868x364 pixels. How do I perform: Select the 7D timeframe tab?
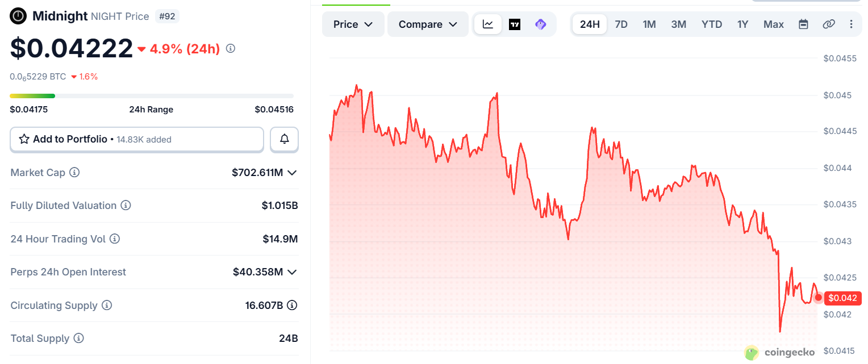point(621,24)
